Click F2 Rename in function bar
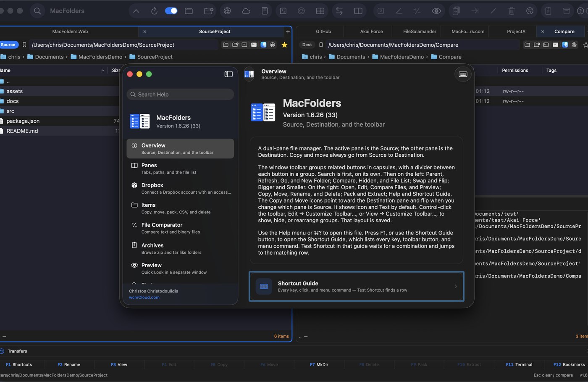Image resolution: width=588 pixels, height=382 pixels. (x=69, y=365)
